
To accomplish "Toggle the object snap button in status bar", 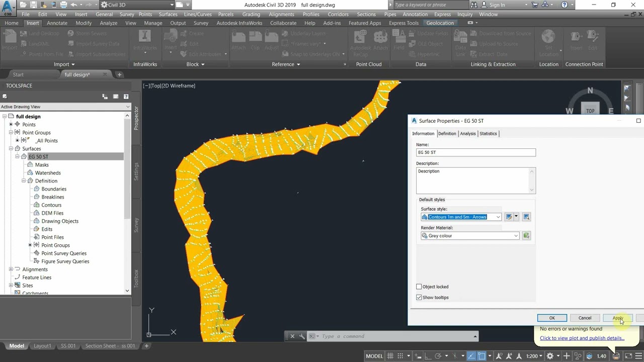I will [x=481, y=356].
